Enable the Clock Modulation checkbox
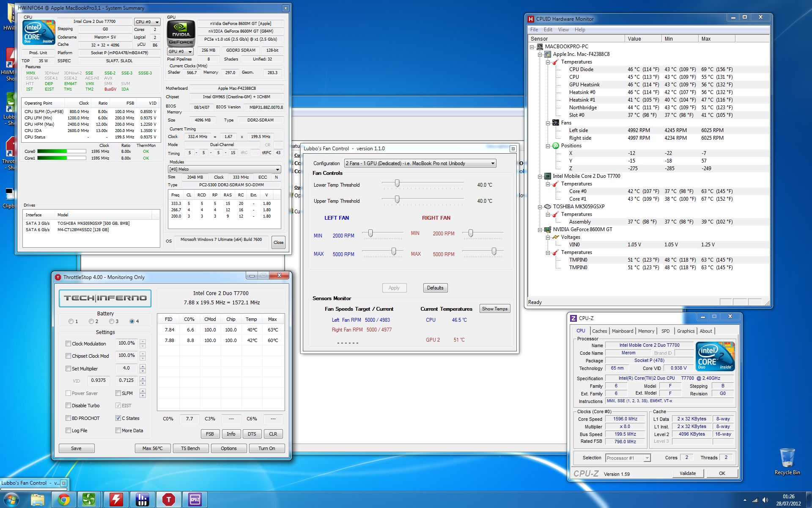The height and width of the screenshot is (508, 812). coord(68,344)
